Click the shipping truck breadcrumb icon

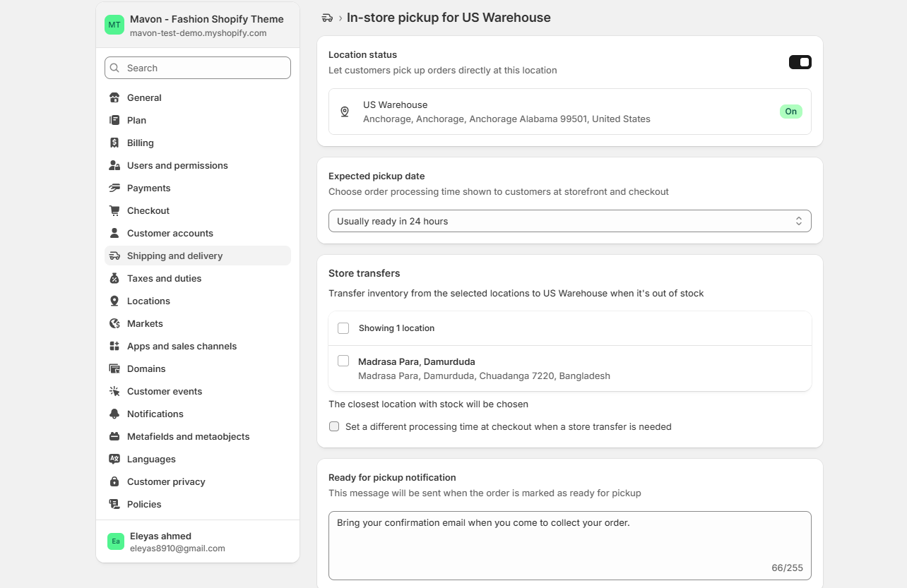point(326,18)
